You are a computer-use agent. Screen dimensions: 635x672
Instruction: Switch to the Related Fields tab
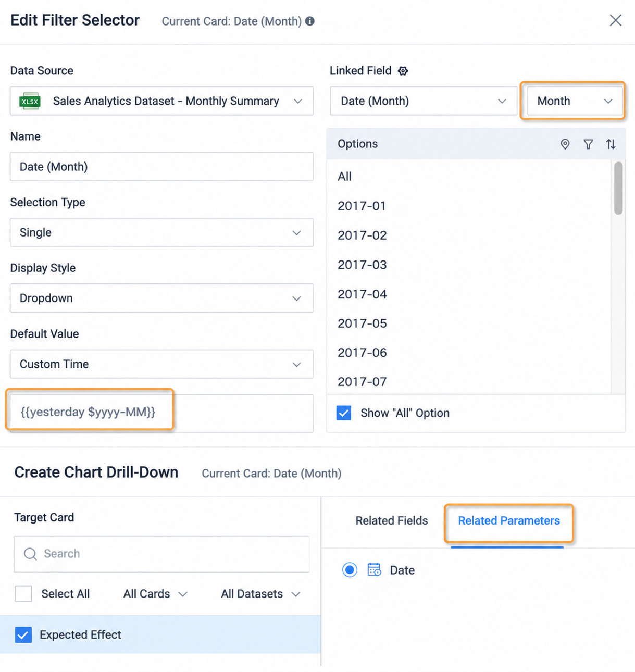392,520
